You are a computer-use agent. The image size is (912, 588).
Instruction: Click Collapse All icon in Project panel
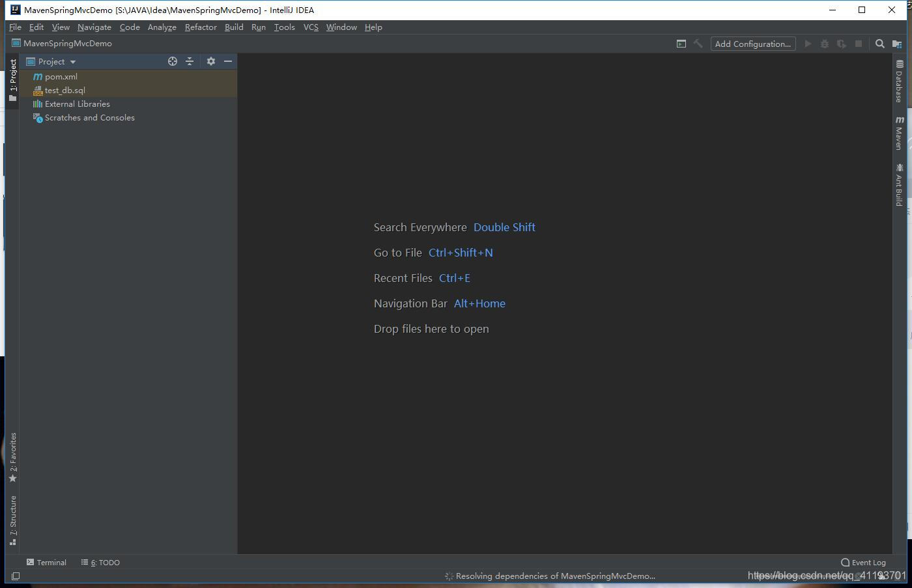(190, 61)
